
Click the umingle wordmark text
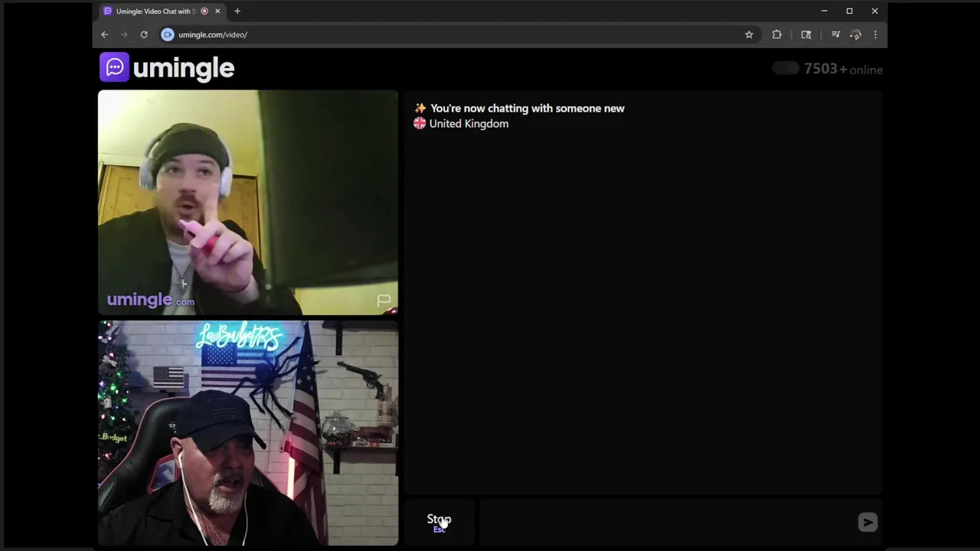click(184, 68)
